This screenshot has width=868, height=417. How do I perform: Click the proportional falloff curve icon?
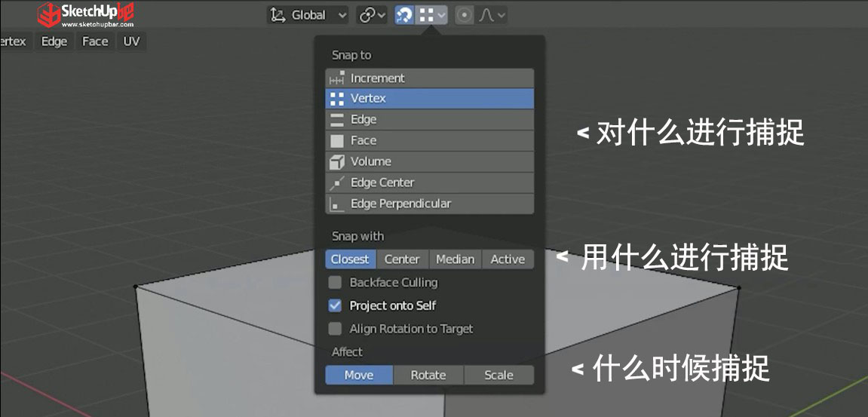[x=486, y=15]
